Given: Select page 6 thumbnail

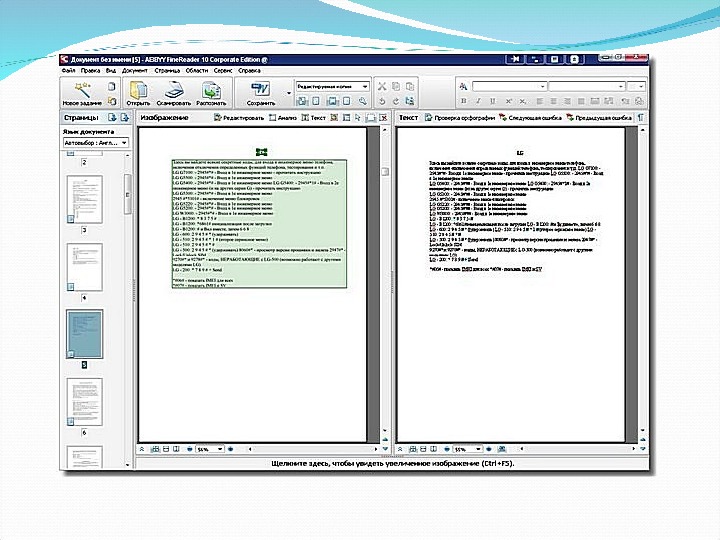Looking at the screenshot, I should pos(84,402).
